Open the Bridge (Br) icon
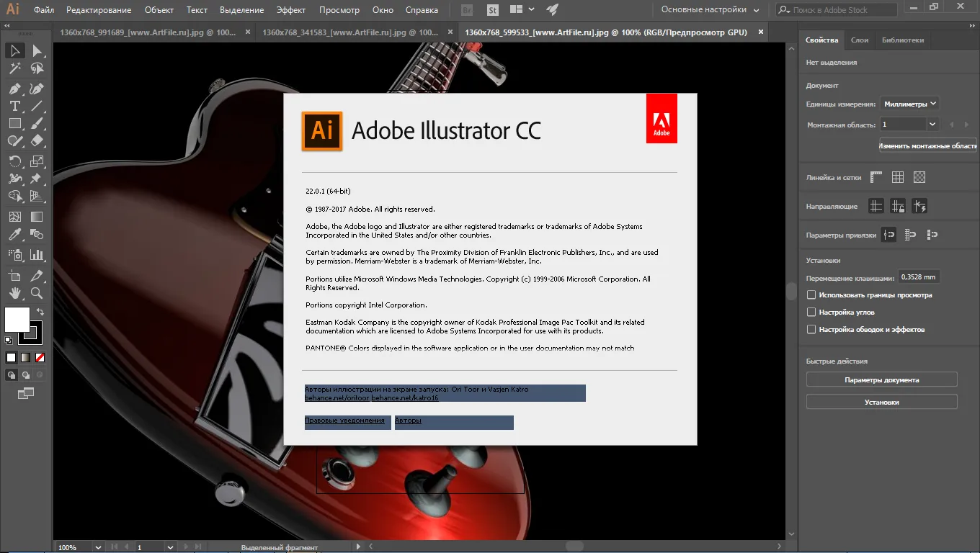Screen dimensions: 980x553 [466, 10]
